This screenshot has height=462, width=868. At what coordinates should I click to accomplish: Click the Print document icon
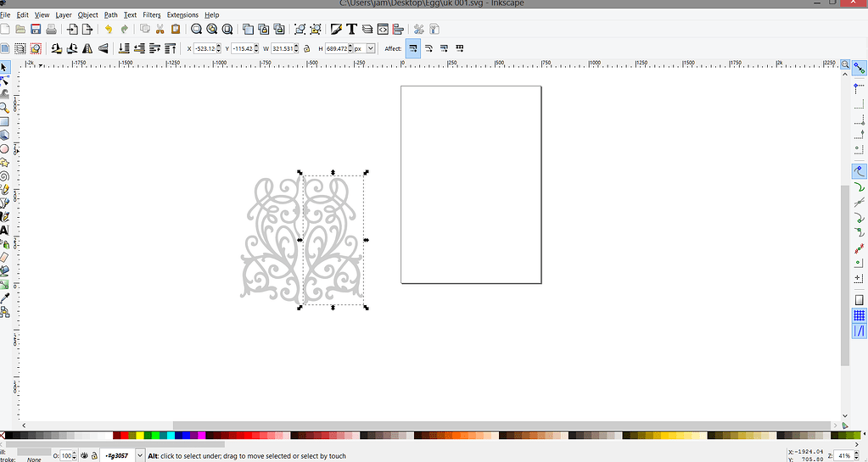(x=52, y=30)
